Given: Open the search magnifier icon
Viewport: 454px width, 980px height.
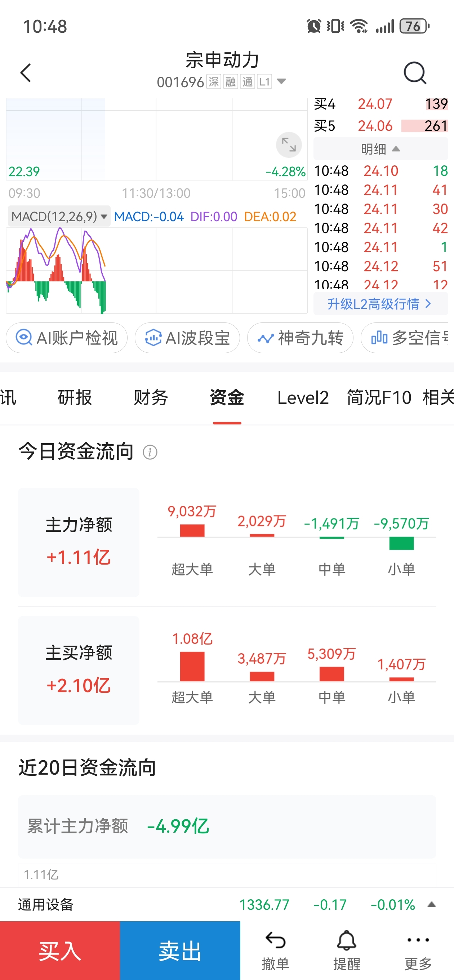Looking at the screenshot, I should pyautogui.click(x=415, y=72).
